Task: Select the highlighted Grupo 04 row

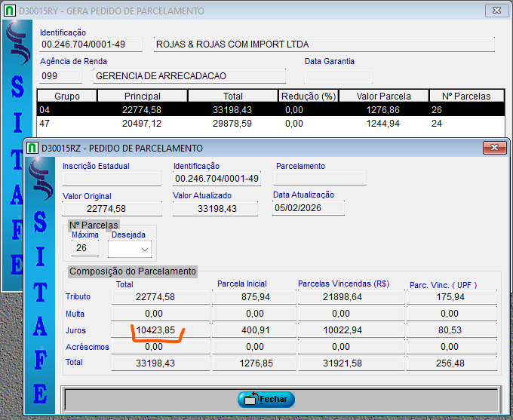Action: [x=264, y=110]
